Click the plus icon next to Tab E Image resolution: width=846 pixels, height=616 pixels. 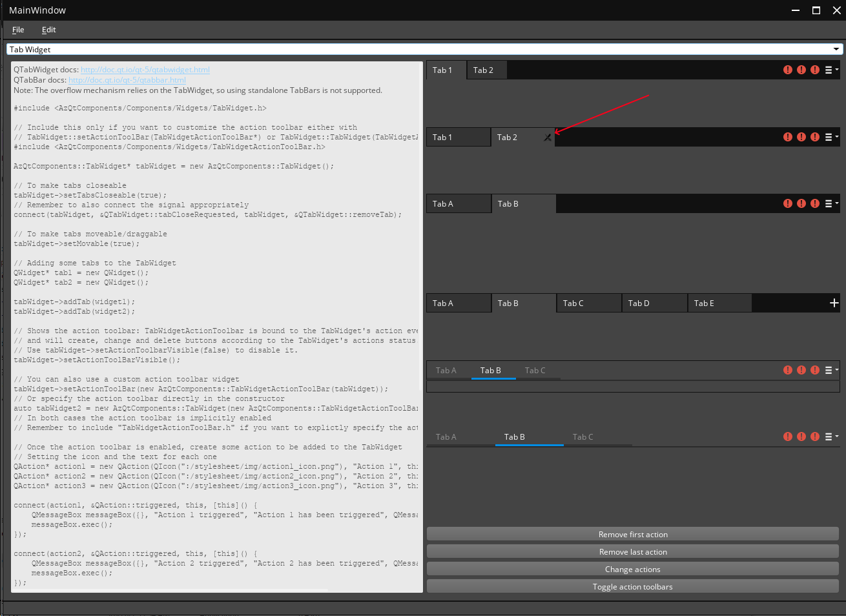pyautogui.click(x=833, y=302)
